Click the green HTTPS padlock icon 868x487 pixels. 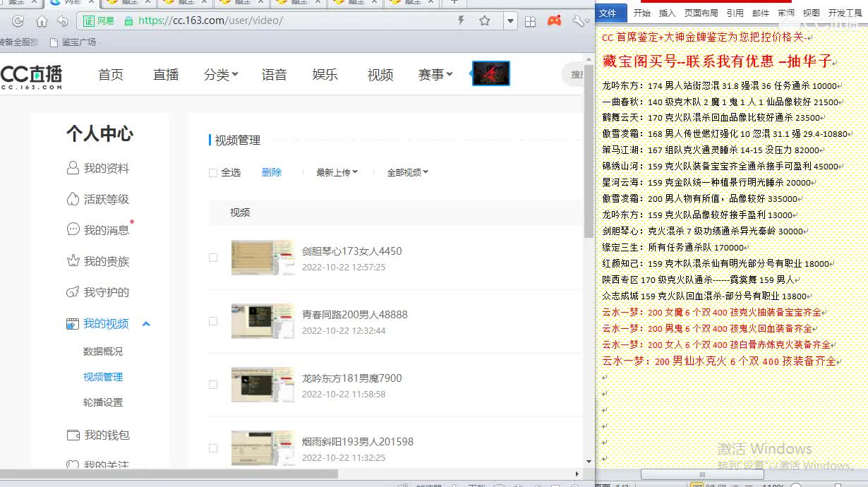(128, 20)
